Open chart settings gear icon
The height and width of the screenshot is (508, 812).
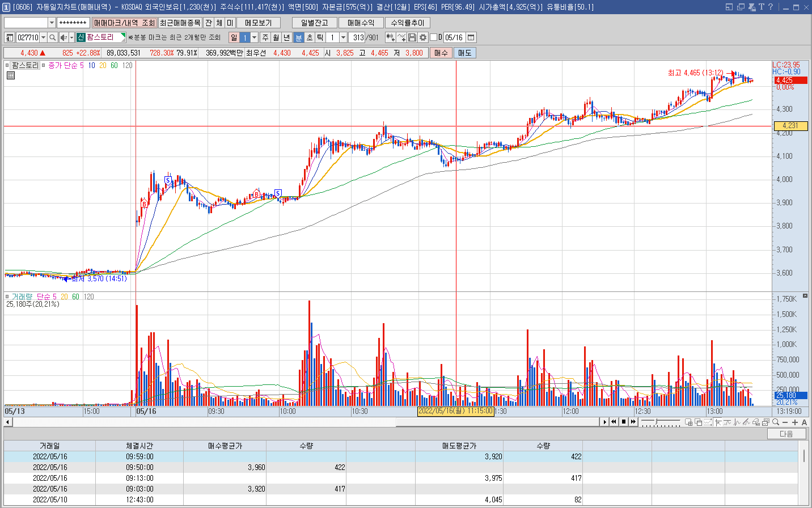click(423, 37)
